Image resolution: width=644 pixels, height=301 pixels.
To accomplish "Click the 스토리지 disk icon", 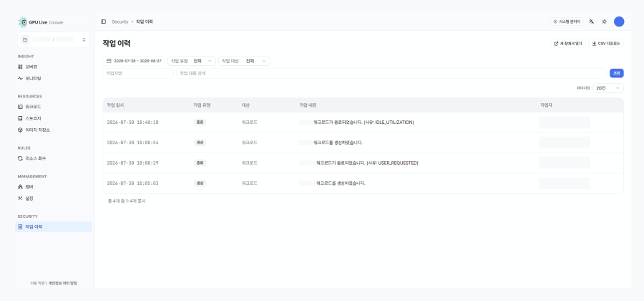I will pyautogui.click(x=20, y=118).
